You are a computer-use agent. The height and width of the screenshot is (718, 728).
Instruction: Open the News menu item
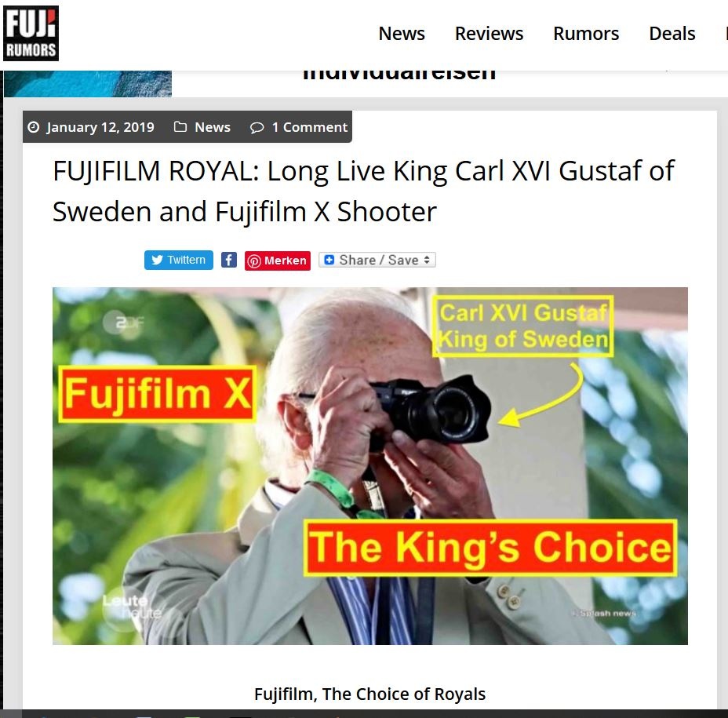[x=402, y=34]
